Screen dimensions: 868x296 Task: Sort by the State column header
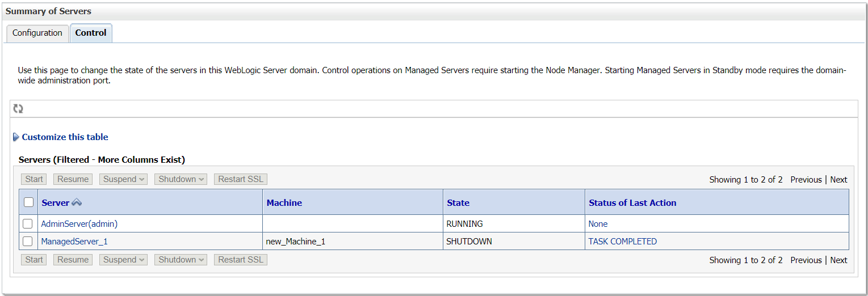click(458, 202)
